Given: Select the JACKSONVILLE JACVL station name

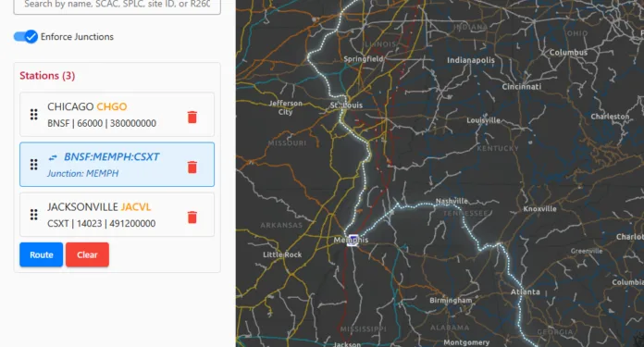Looking at the screenshot, I should pos(99,206).
